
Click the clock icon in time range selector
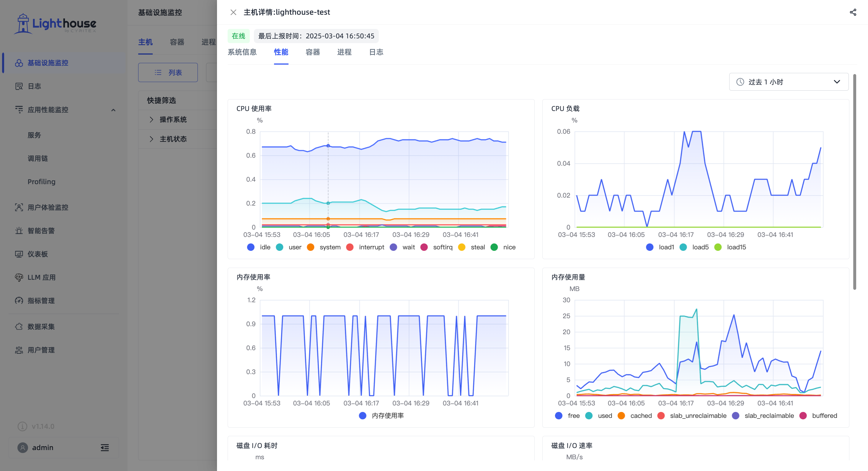click(740, 82)
